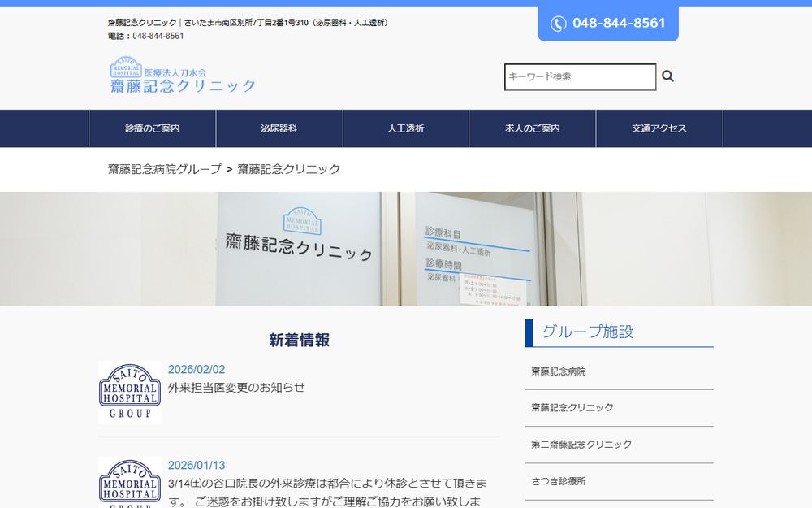Open さつき診療所 link
Image resolution: width=812 pixels, height=508 pixels.
pos(559,481)
